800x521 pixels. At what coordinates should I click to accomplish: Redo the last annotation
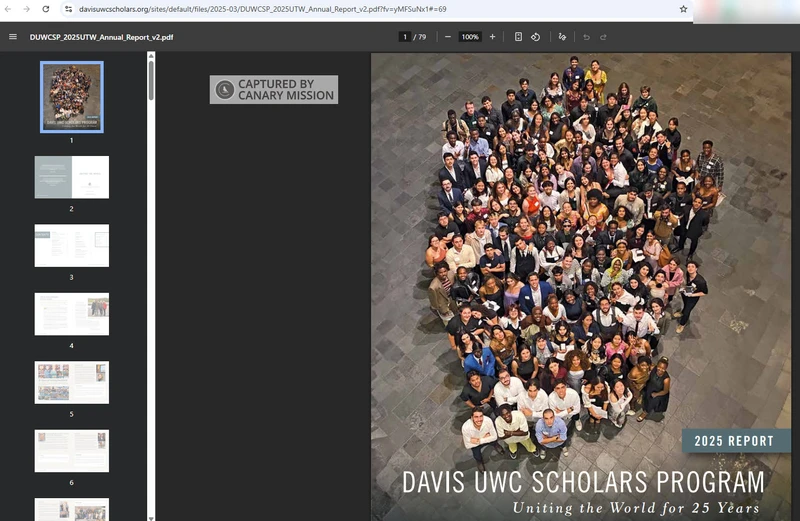tap(603, 37)
